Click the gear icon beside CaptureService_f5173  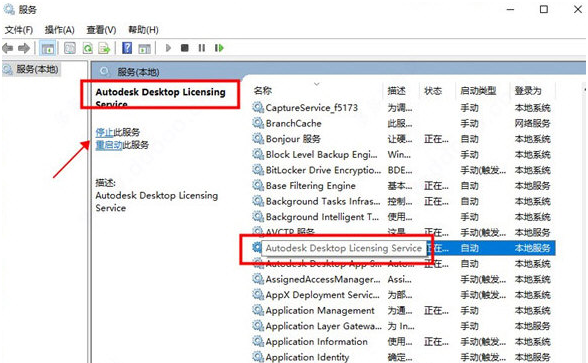pyautogui.click(x=258, y=108)
